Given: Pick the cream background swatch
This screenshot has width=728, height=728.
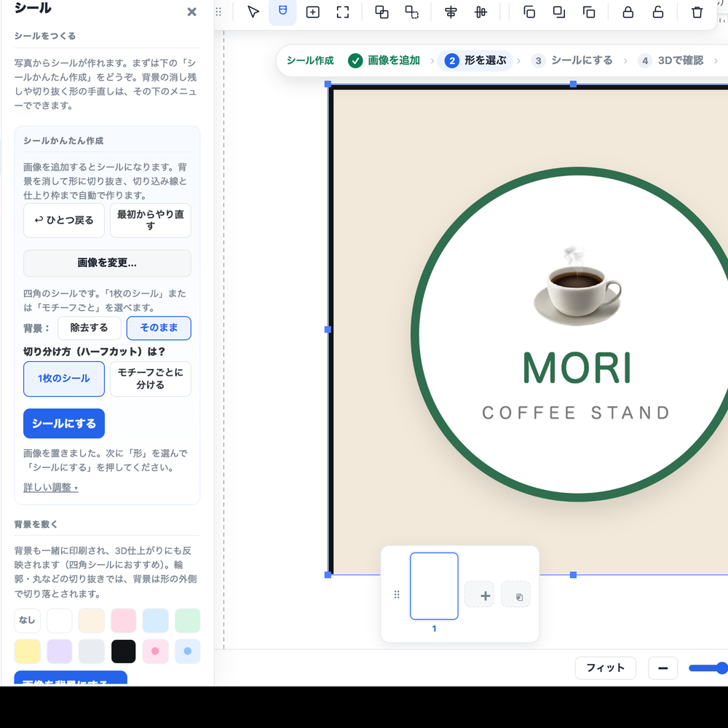Looking at the screenshot, I should (x=92, y=620).
